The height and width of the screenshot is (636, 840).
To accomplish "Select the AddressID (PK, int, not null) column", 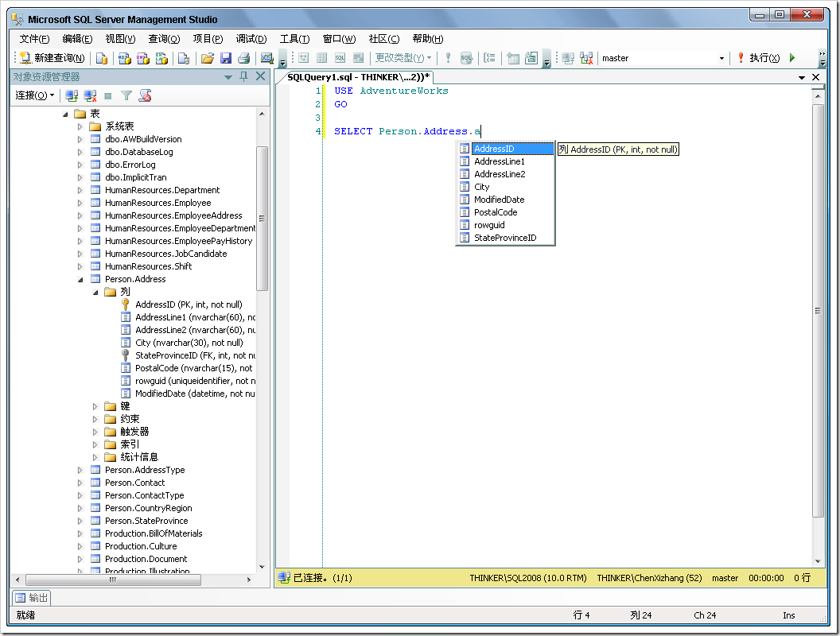I will coord(189,304).
